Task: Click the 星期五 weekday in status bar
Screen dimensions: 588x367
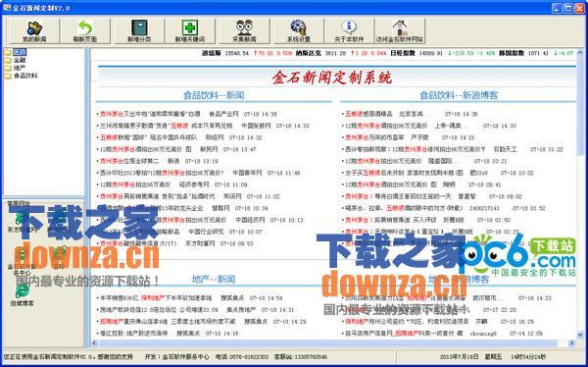Action: click(x=494, y=357)
